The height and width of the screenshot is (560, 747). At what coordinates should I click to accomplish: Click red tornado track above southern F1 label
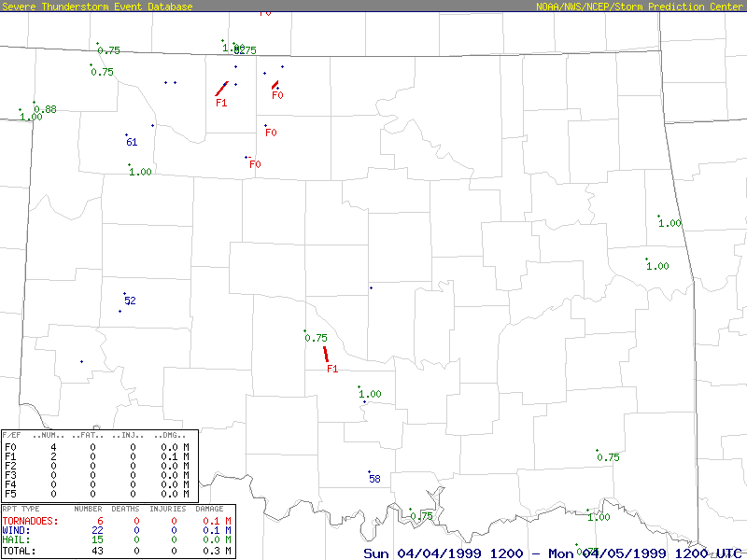(x=326, y=354)
